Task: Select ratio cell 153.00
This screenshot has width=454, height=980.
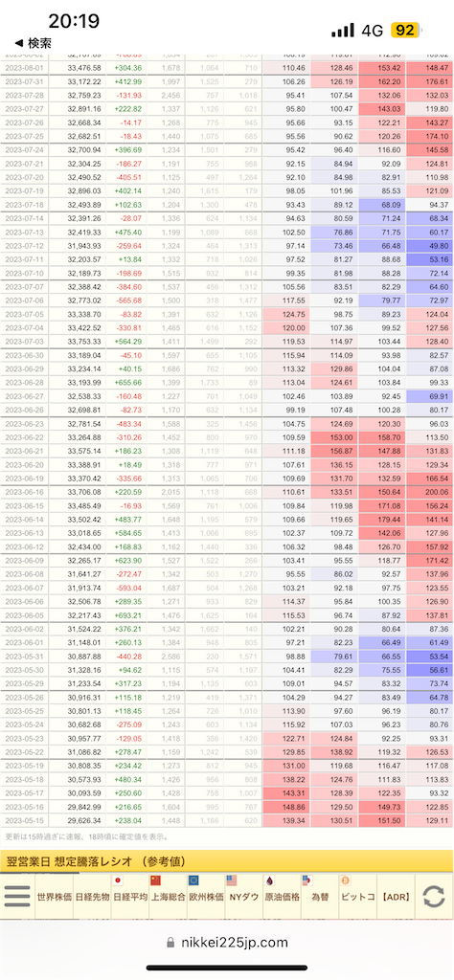Action: tap(336, 436)
